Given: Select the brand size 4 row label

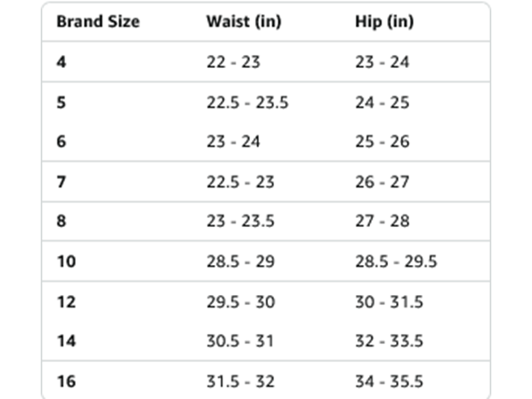Looking at the screenshot, I should pos(62,62).
